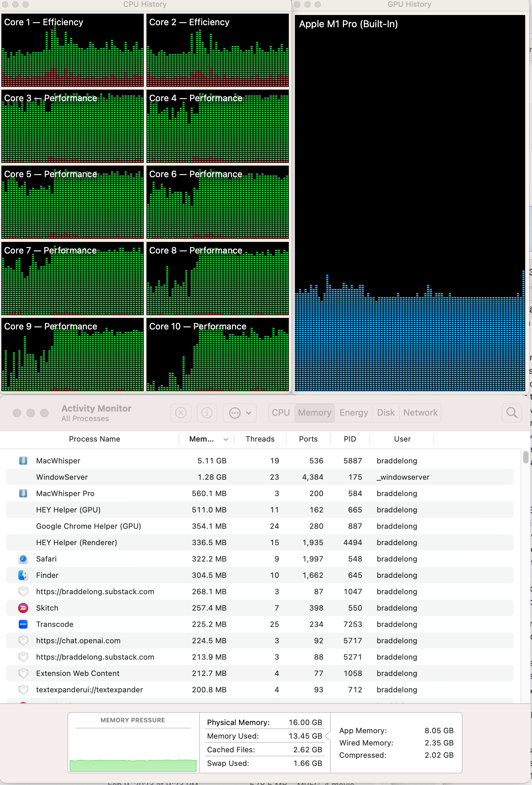Sort by Process Name column header
The image size is (532, 785).
tap(94, 439)
